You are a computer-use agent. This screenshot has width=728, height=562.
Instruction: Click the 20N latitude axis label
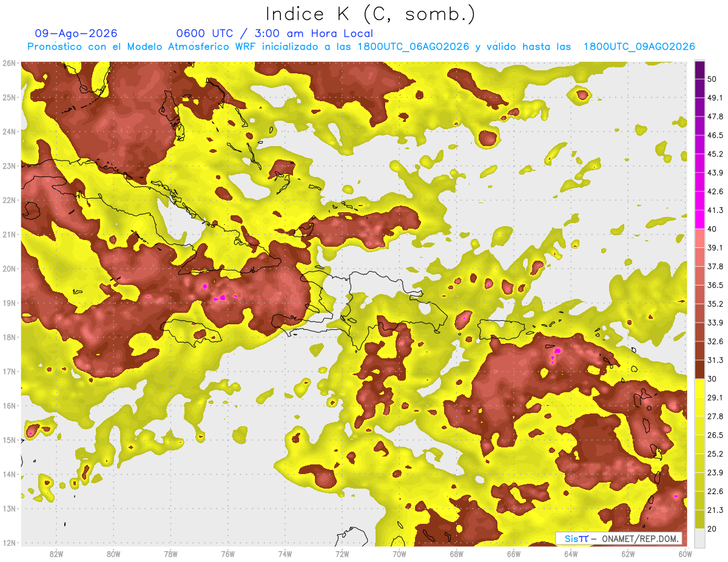click(9, 269)
